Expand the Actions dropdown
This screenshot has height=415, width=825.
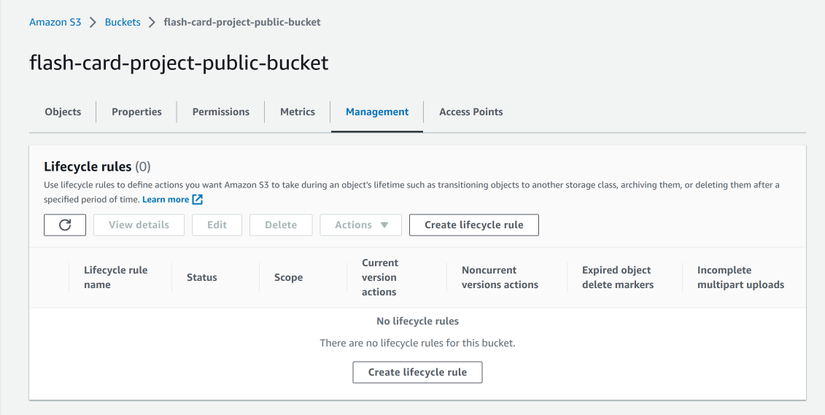click(361, 225)
